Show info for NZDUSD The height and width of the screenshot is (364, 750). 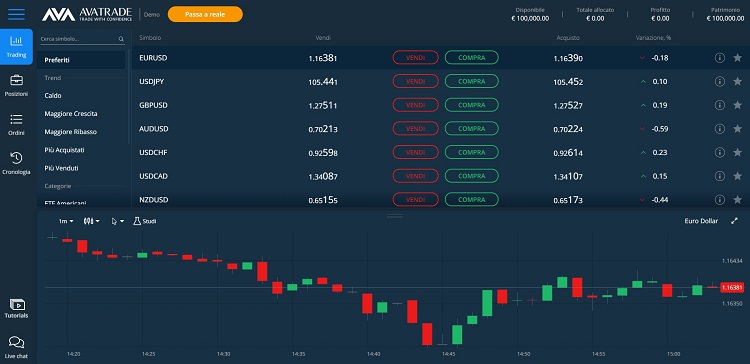[x=719, y=199]
